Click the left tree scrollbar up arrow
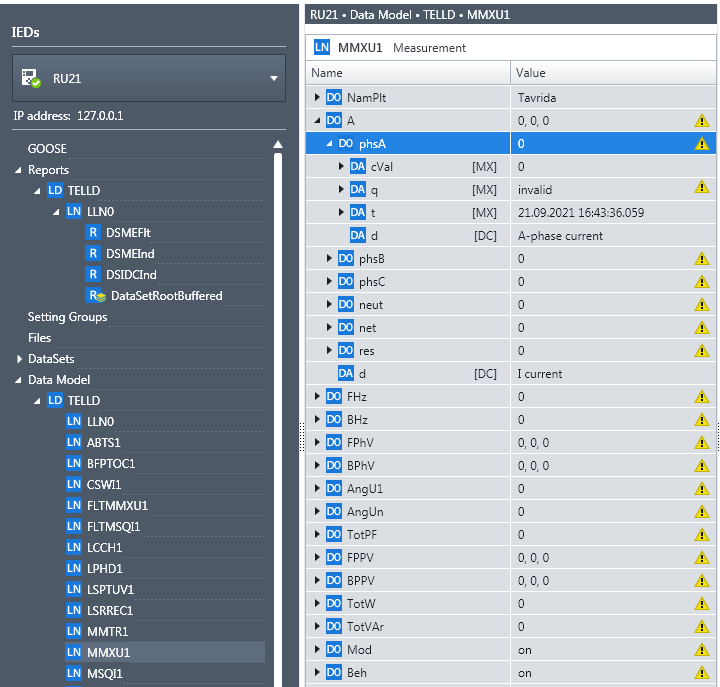 point(278,145)
